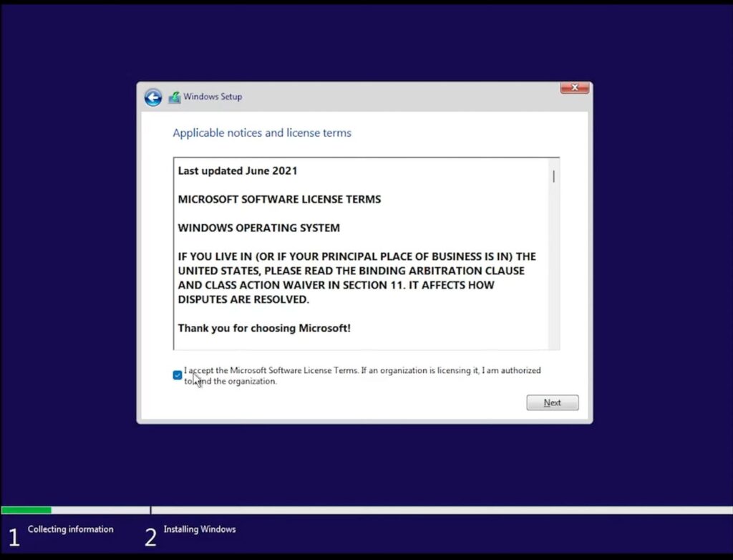This screenshot has width=733, height=560.
Task: Click the 'Windows Setup' title text
Action: (213, 97)
